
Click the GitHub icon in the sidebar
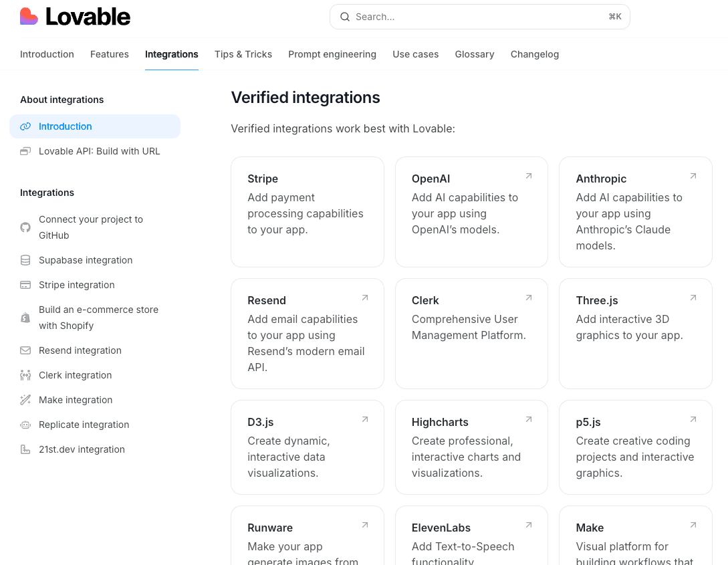[25, 227]
